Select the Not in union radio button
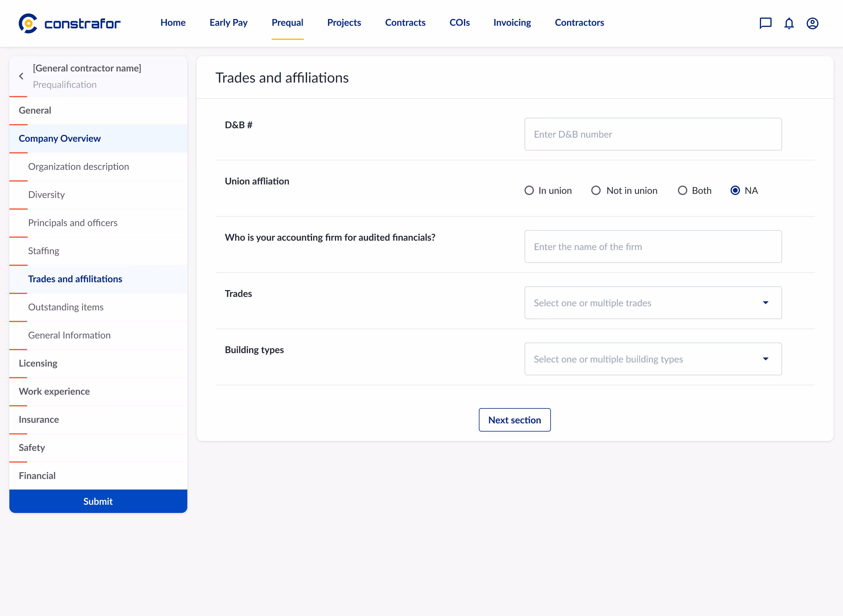This screenshot has width=843, height=616. [x=596, y=191]
